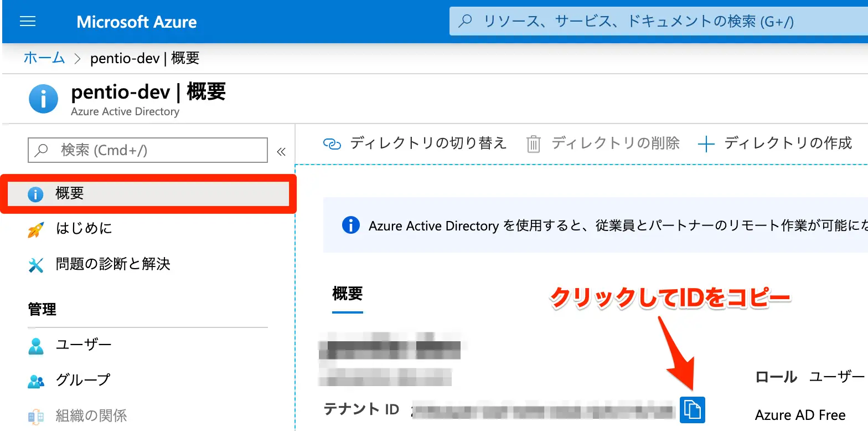Click ディレクトリの切り替え in toolbar
This screenshot has height=431, width=868.
click(x=415, y=143)
